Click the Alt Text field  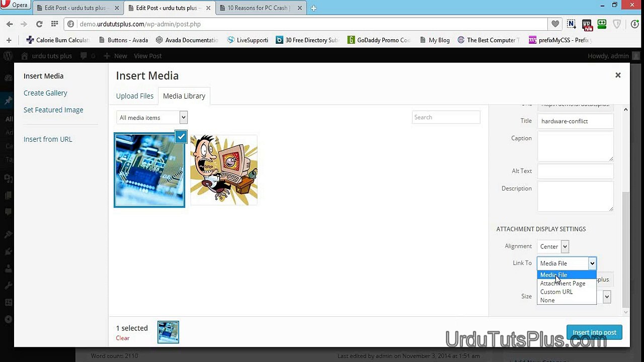click(575, 171)
